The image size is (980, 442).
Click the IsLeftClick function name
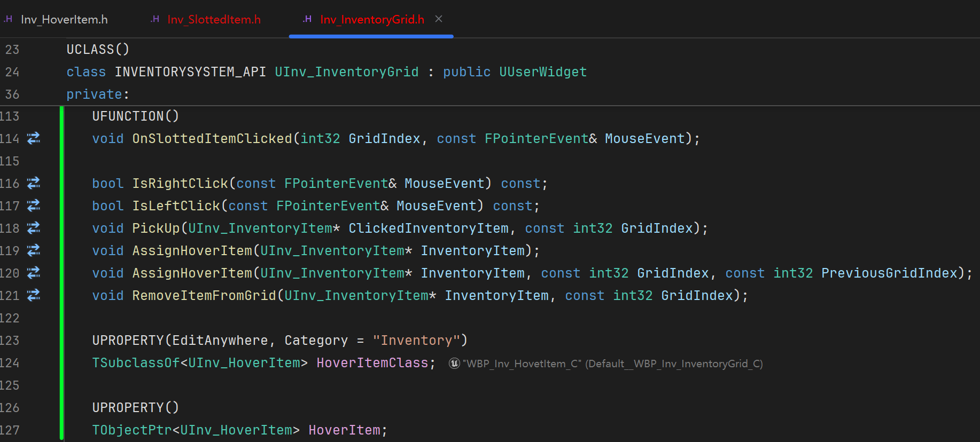[176, 206]
